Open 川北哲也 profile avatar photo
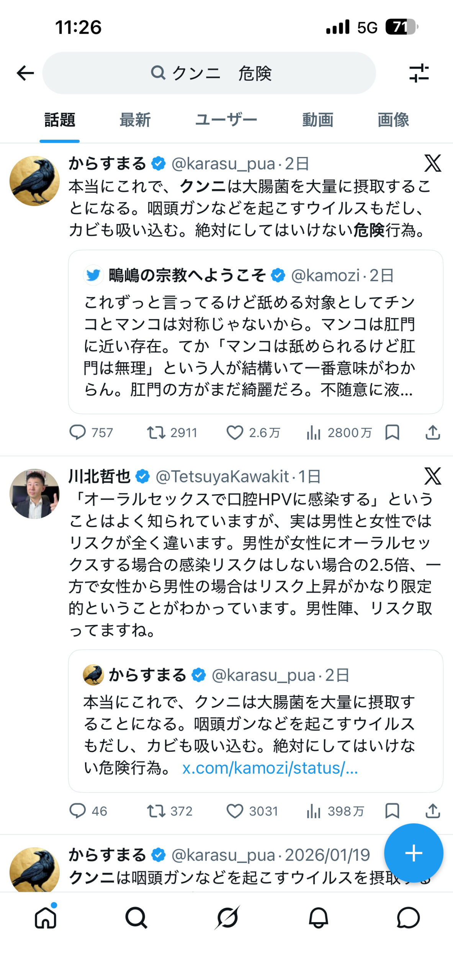The image size is (453, 980). tap(34, 494)
